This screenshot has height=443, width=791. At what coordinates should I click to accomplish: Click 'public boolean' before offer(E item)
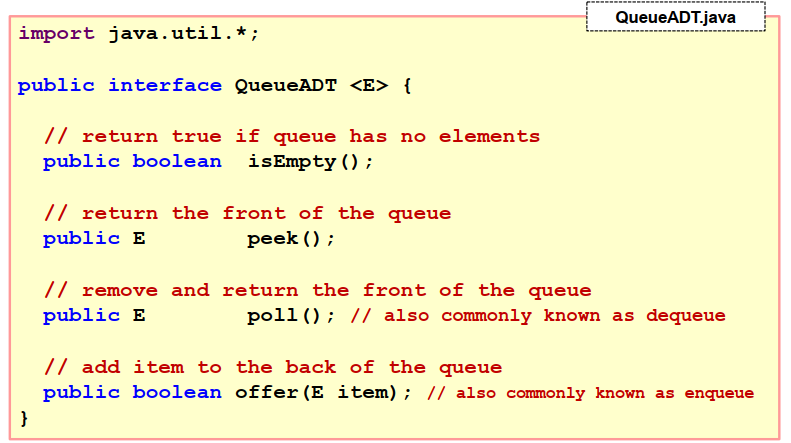[x=132, y=393]
